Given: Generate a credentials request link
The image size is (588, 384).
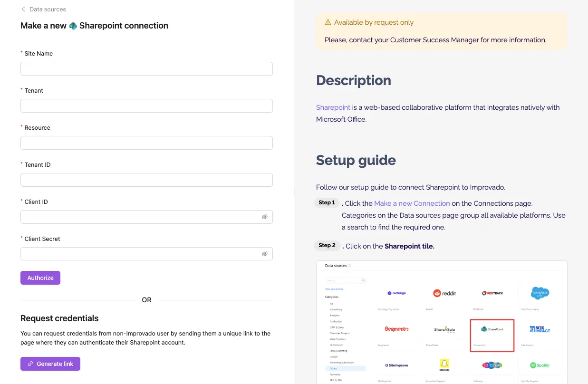Looking at the screenshot, I should pyautogui.click(x=50, y=364).
